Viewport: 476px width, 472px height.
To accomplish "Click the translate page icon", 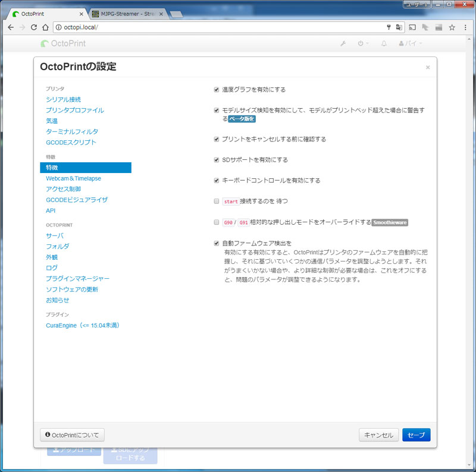I will tap(399, 27).
